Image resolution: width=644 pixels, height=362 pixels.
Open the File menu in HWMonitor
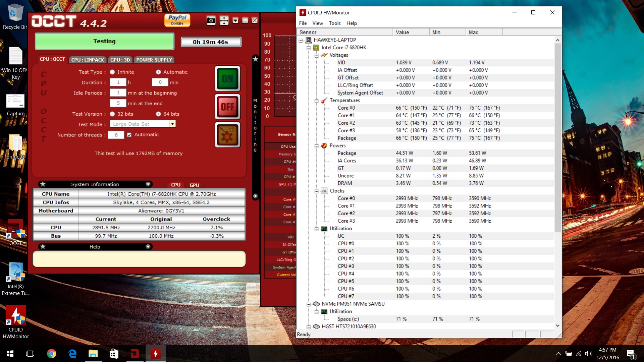tap(303, 23)
